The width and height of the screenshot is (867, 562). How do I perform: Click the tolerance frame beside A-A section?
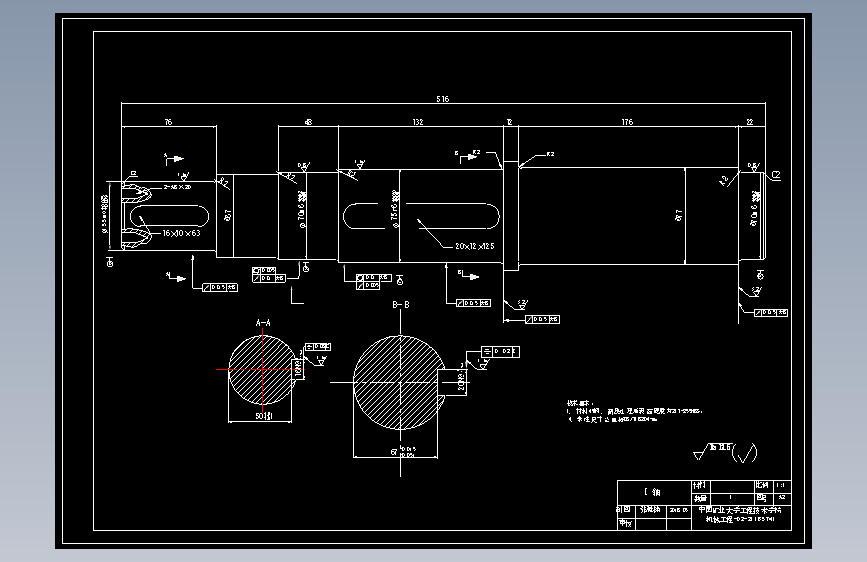(318, 347)
